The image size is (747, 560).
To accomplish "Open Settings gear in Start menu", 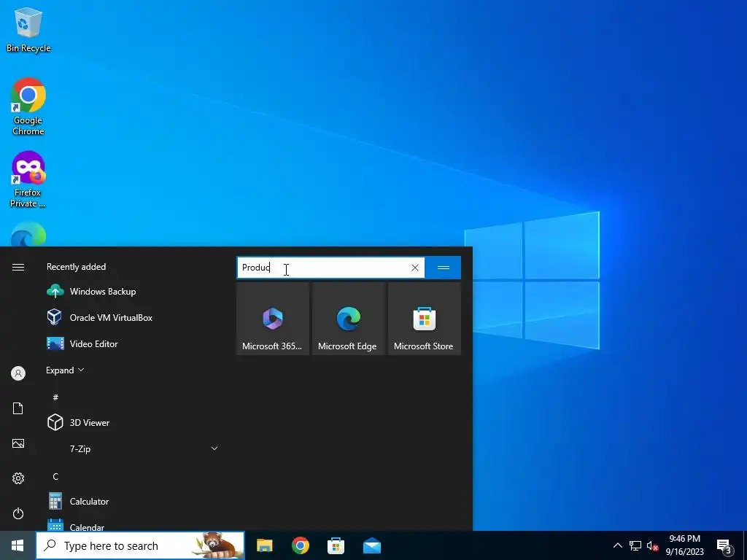I will [x=18, y=478].
